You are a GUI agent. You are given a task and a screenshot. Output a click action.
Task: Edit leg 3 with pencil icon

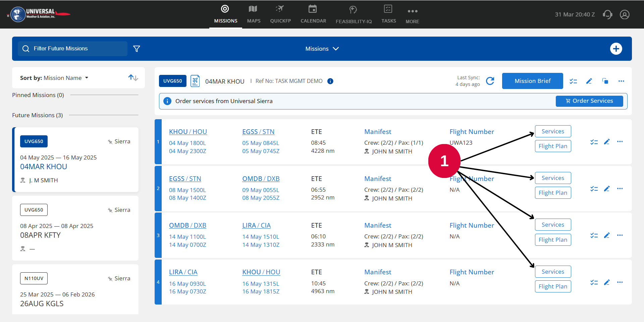(x=607, y=236)
